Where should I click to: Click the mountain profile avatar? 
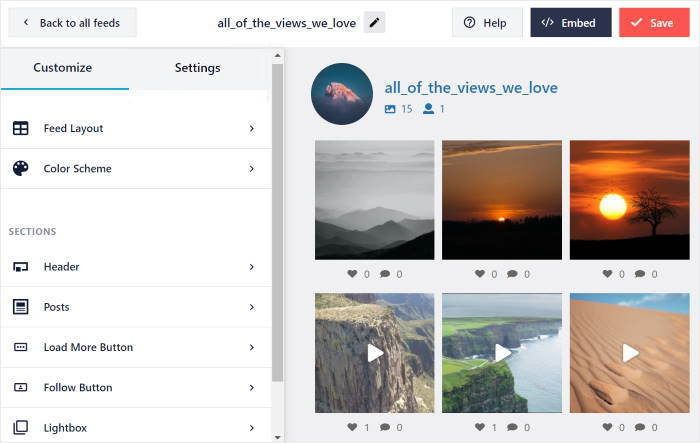coord(342,94)
